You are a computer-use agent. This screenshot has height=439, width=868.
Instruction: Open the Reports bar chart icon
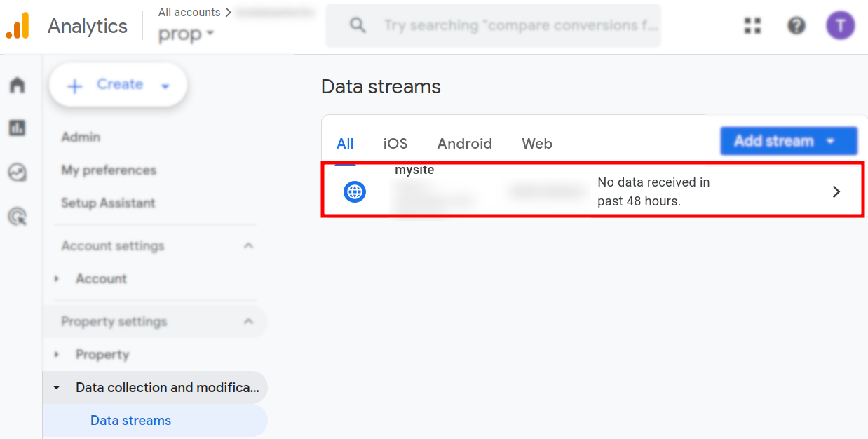[17, 128]
